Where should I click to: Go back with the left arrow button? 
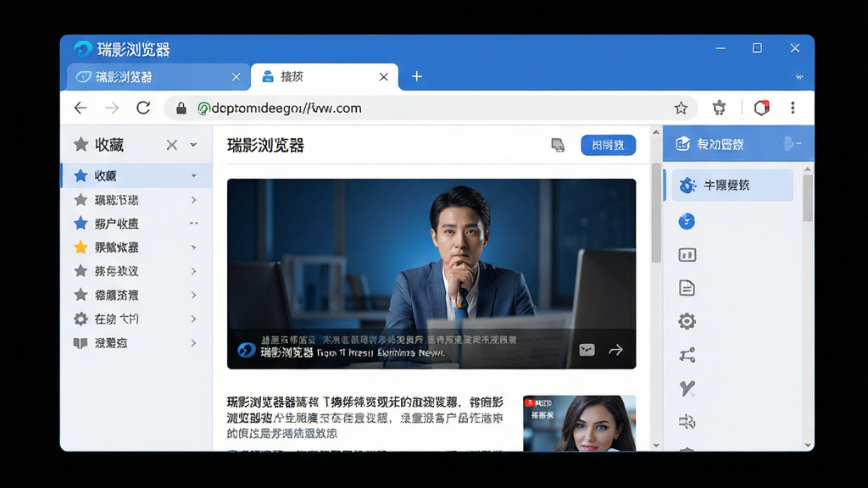81,108
